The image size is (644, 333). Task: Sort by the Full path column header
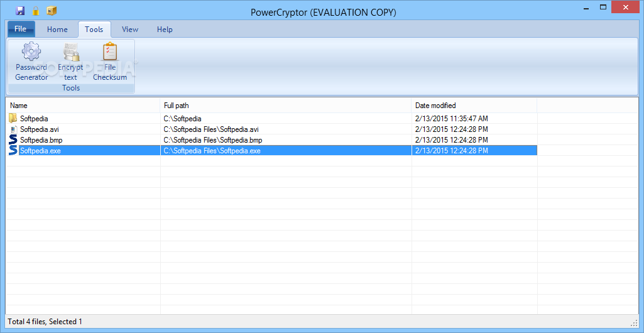[286, 106]
